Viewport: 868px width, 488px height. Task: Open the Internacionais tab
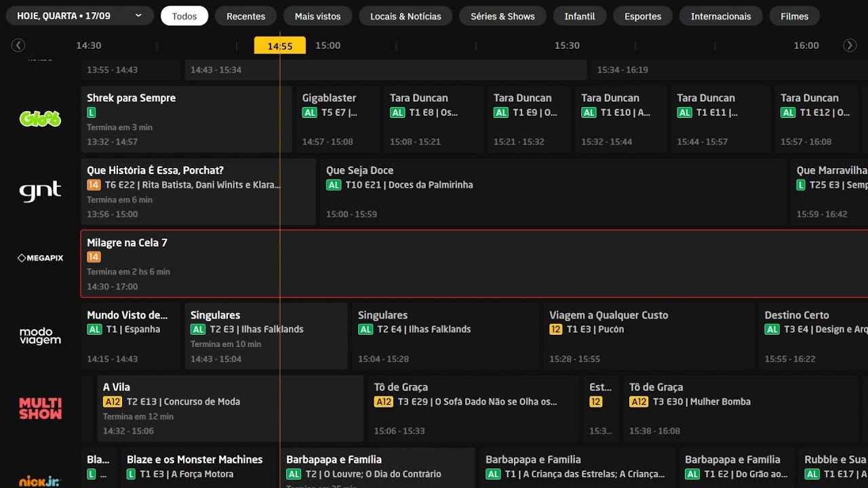721,16
